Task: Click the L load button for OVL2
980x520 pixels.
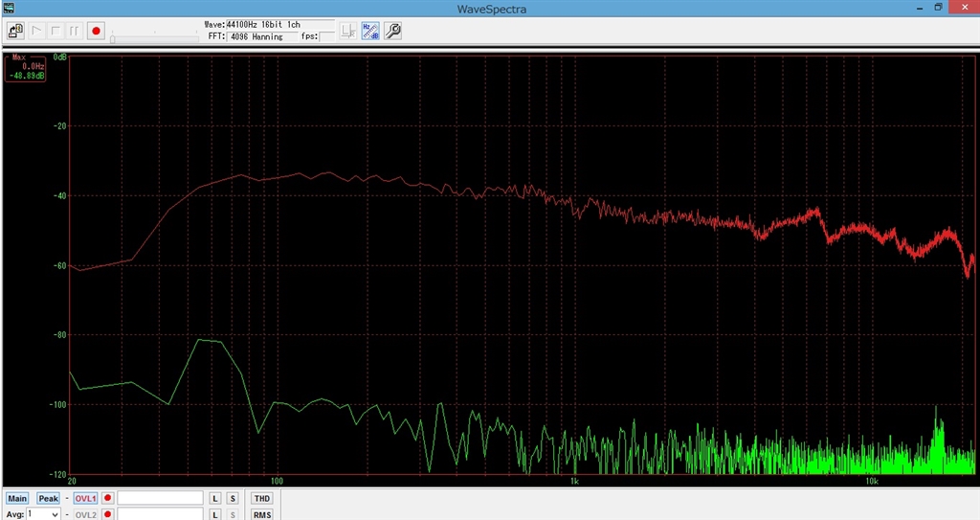Action: click(x=215, y=514)
